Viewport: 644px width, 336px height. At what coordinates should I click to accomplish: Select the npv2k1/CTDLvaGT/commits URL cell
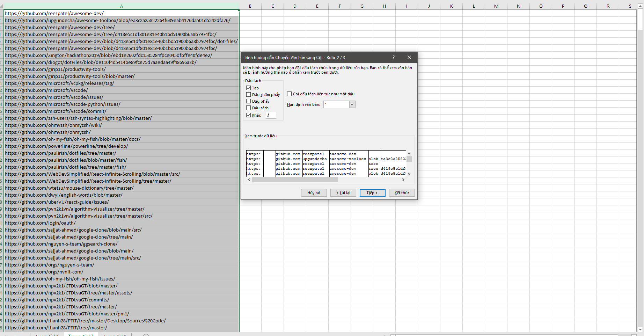point(122,300)
